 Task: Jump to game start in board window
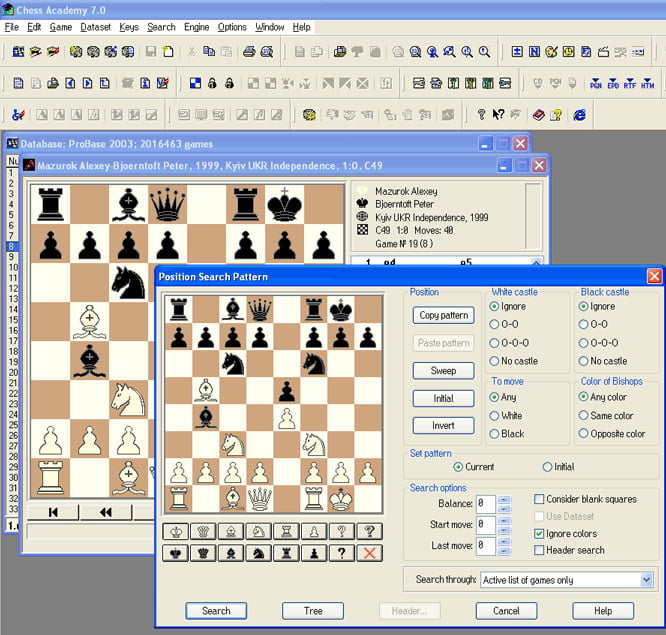click(x=53, y=512)
